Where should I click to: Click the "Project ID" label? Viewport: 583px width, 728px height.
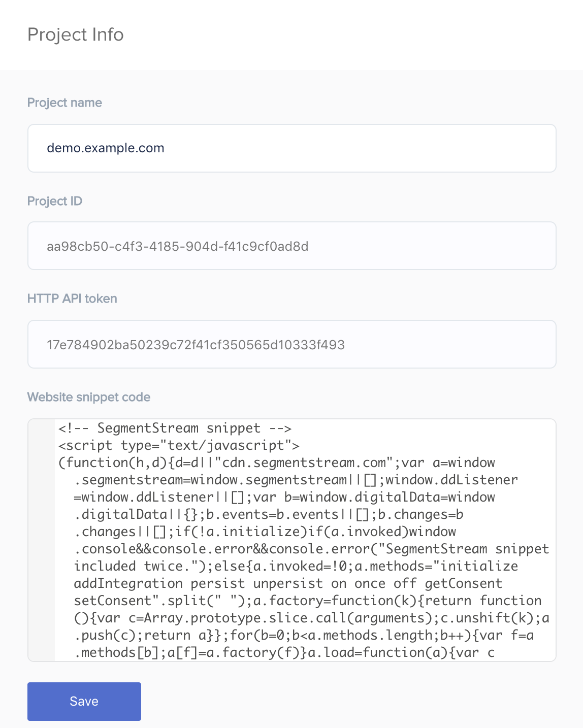coord(55,201)
